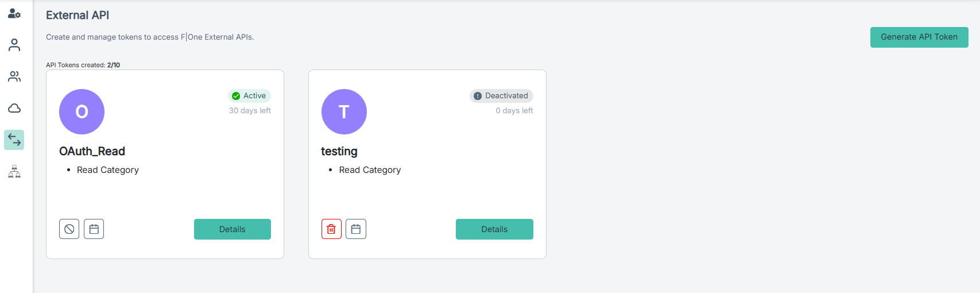View Details of OAuth_Read token
Screen dimensions: 980x293
coord(233,229)
